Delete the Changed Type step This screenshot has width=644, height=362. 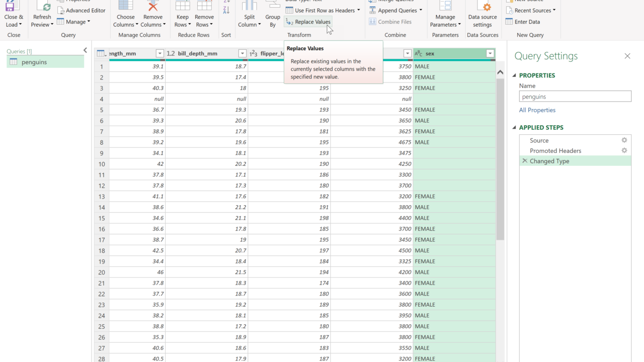525,161
